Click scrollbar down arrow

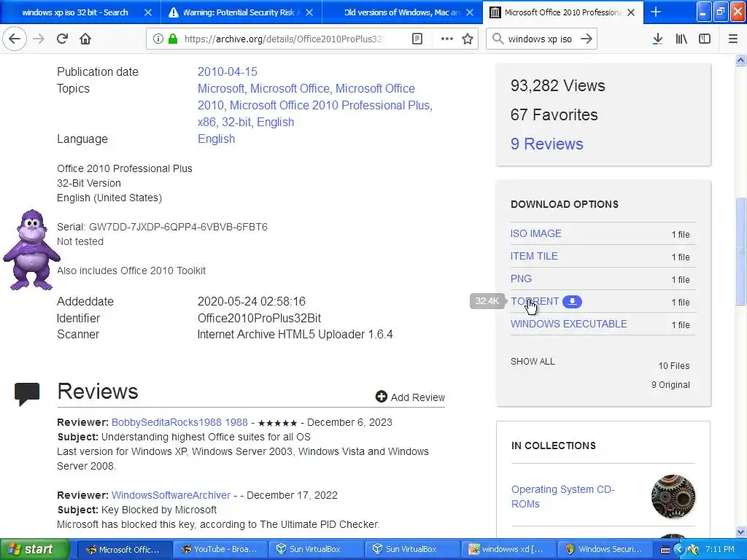pos(740,532)
